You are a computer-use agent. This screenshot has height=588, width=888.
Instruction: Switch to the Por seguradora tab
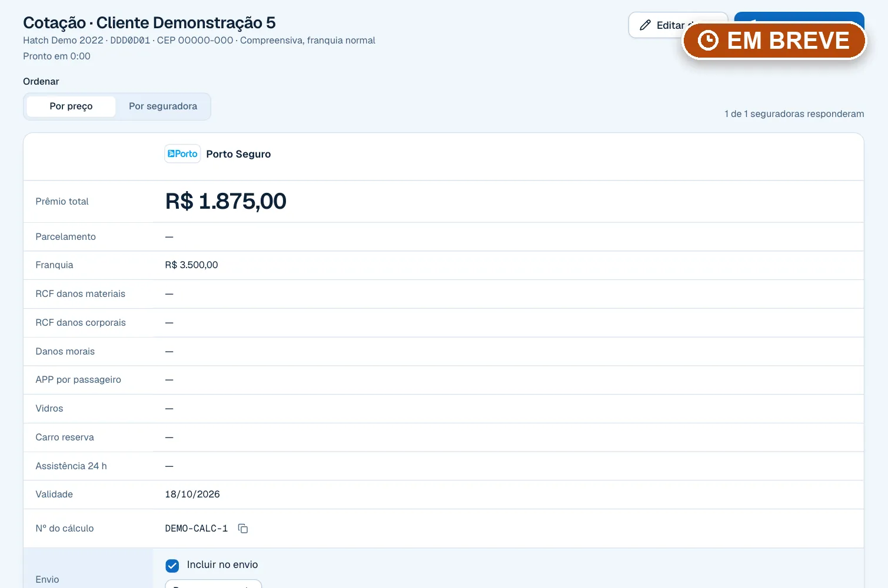click(x=163, y=106)
